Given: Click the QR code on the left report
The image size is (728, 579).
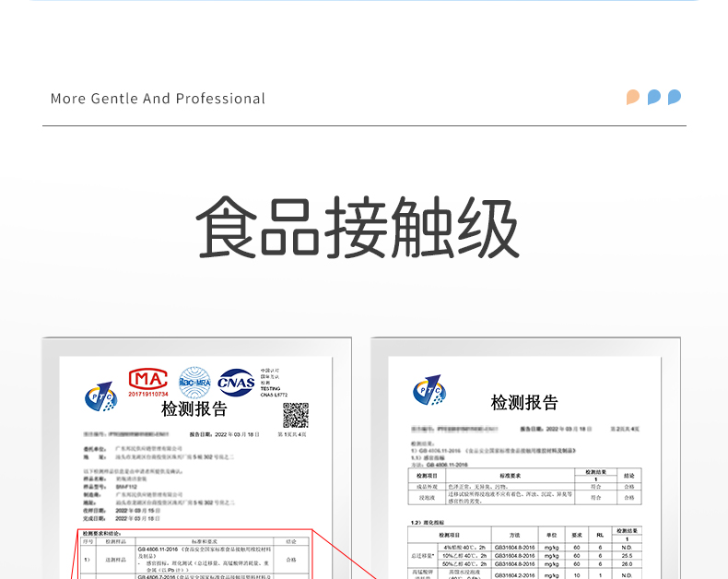Looking at the screenshot, I should tap(296, 415).
